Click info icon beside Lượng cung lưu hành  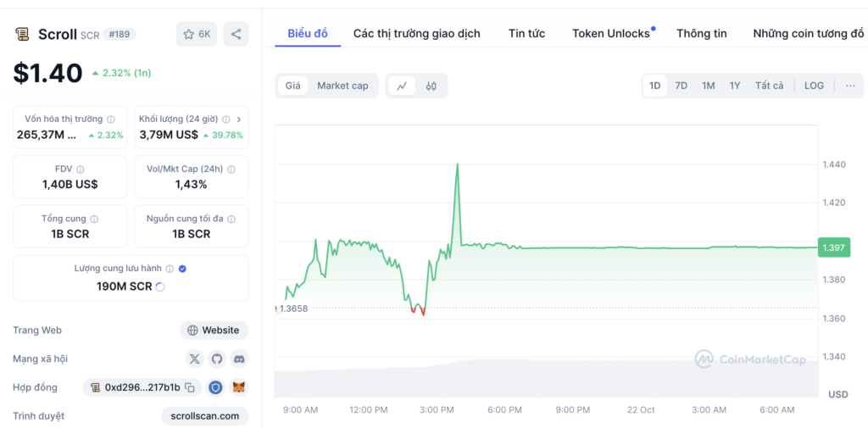tap(170, 269)
